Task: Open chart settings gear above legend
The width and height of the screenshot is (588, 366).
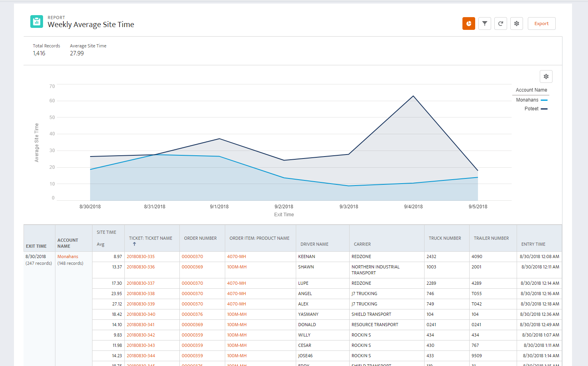Action: point(546,76)
